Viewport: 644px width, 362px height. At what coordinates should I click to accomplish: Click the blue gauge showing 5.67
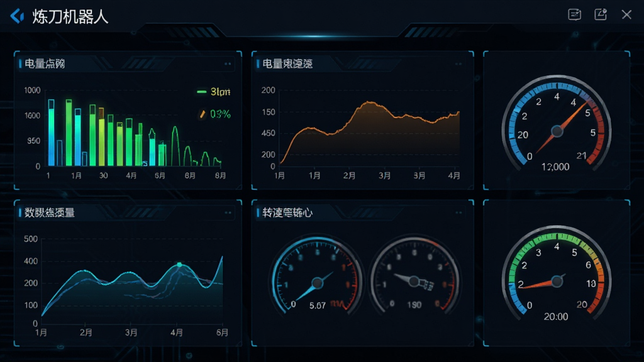point(317,276)
